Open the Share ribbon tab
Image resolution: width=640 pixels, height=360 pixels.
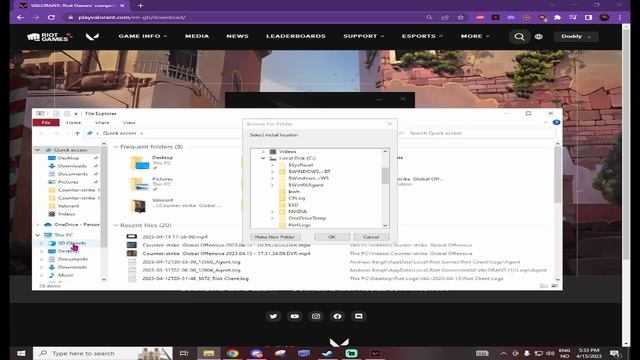point(102,122)
